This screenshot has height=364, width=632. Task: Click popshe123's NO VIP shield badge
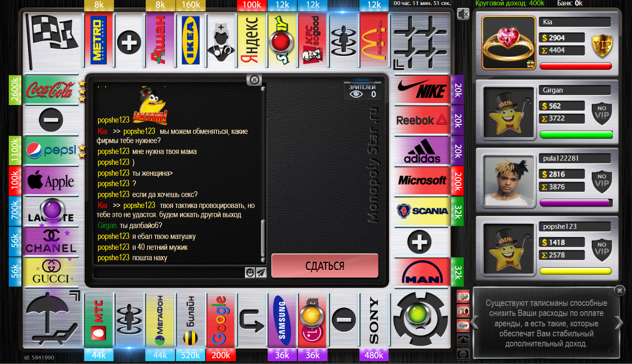click(x=602, y=250)
